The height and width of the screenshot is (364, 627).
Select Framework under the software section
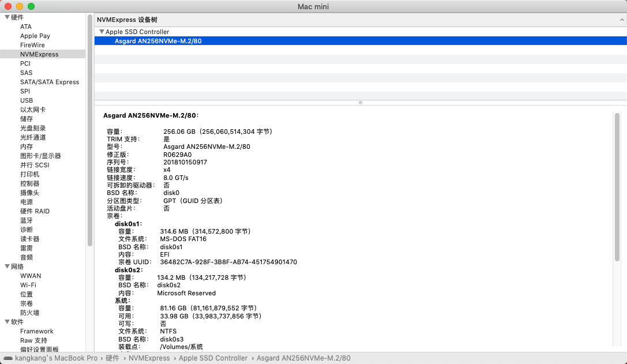tap(37, 331)
